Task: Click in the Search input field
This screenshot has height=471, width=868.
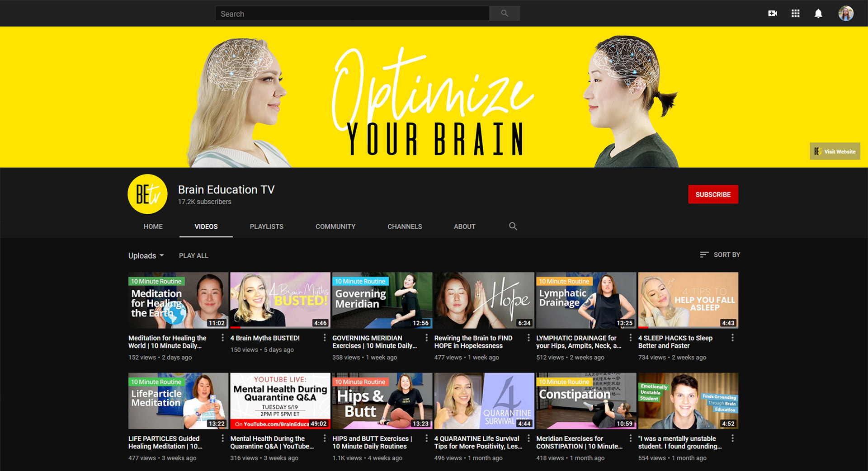Action: pyautogui.click(x=352, y=14)
